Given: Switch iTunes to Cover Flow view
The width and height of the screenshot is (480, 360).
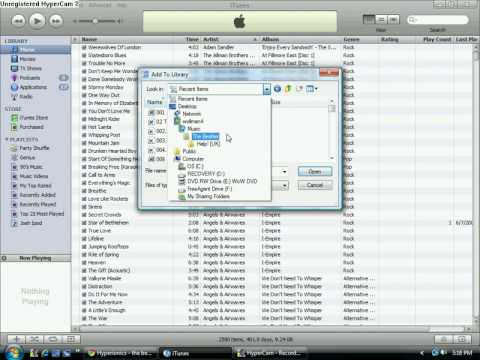Looking at the screenshot, I should [x=393, y=20].
